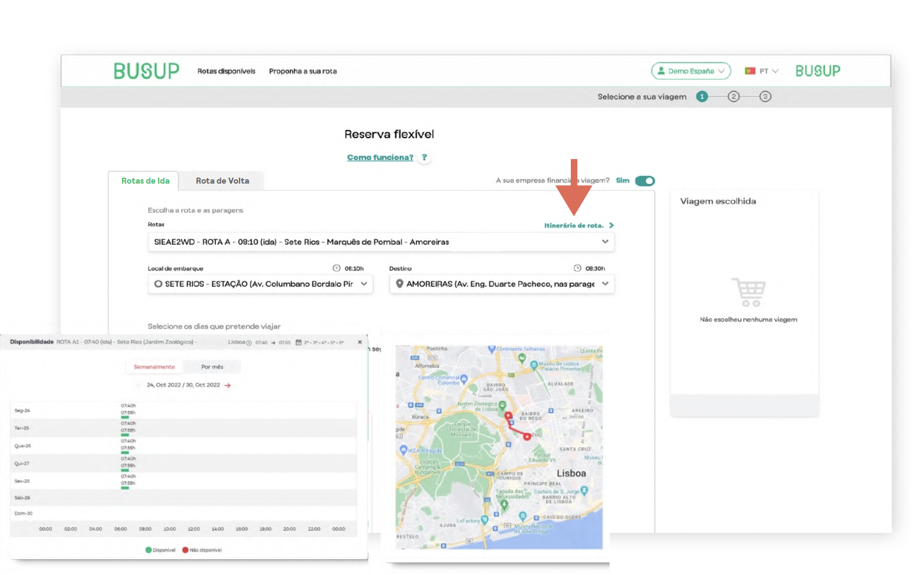Click the red start marker on the map route
The height and width of the screenshot is (575, 924).
(x=508, y=415)
